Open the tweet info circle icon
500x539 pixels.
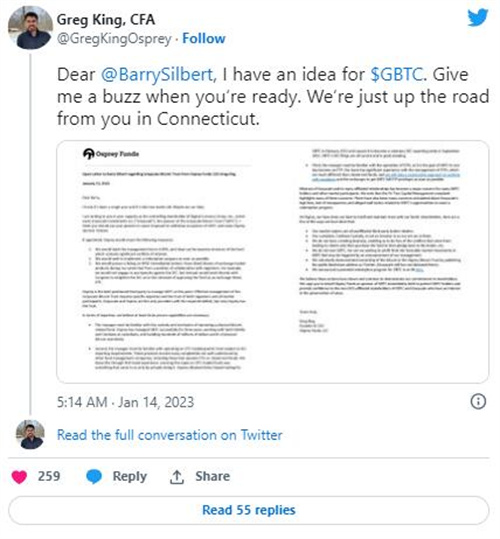pyautogui.click(x=478, y=402)
